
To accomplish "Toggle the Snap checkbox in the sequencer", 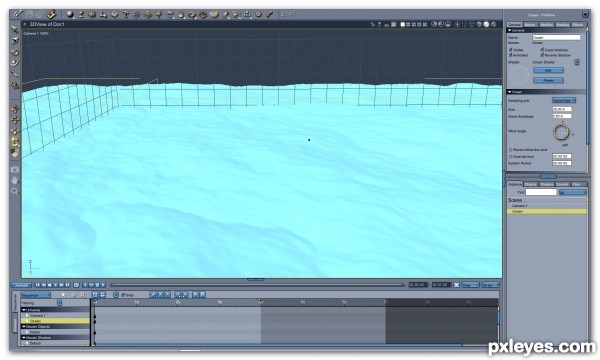I will coord(123,295).
